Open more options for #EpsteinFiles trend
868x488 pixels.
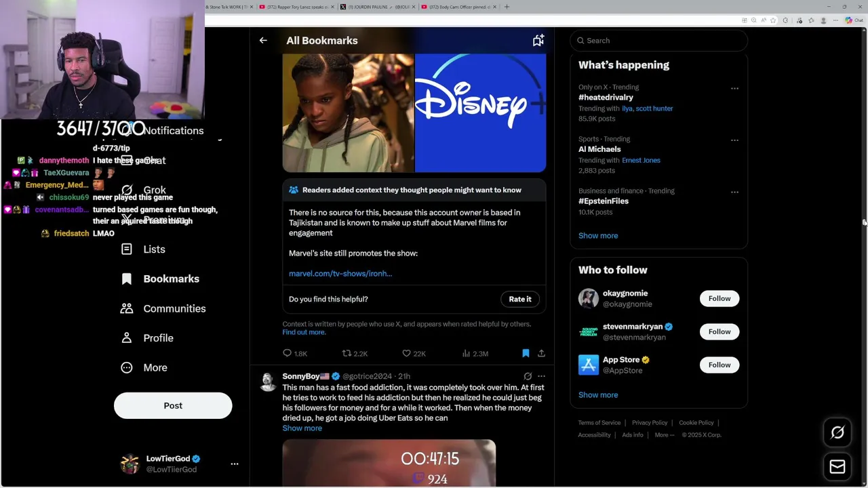(734, 192)
